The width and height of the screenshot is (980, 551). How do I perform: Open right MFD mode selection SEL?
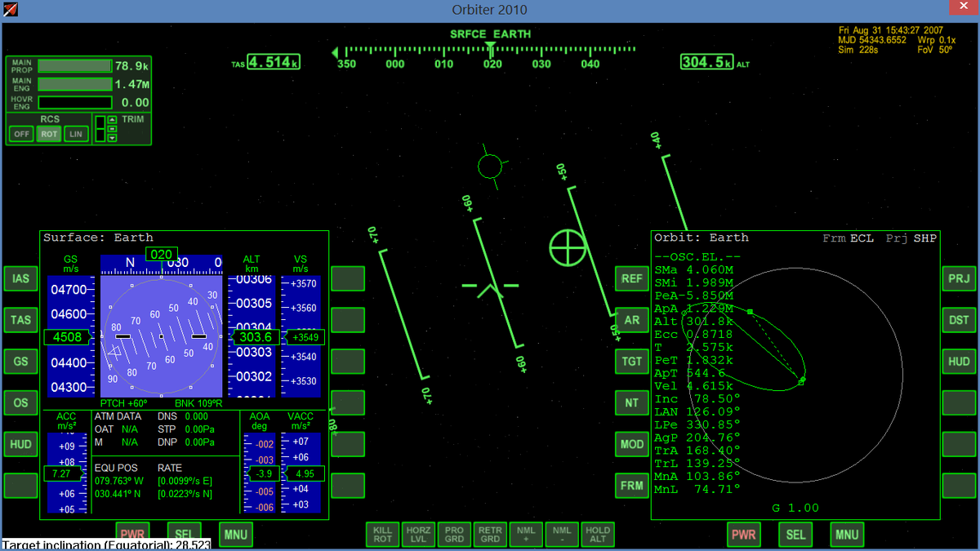tap(795, 535)
